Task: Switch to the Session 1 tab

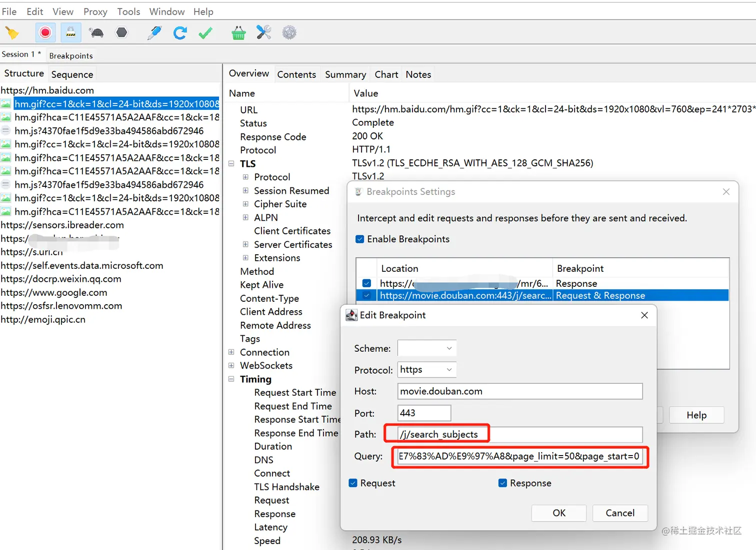Action: (21, 54)
